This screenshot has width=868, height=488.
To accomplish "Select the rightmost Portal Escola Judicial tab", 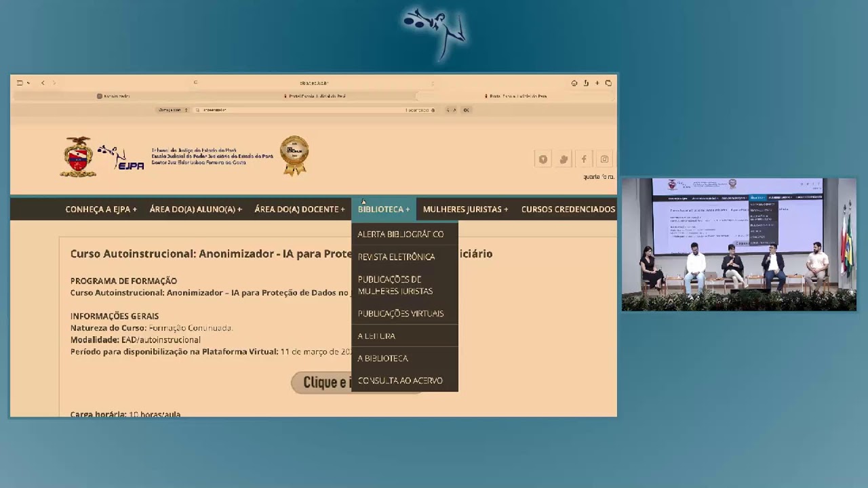I will [515, 96].
